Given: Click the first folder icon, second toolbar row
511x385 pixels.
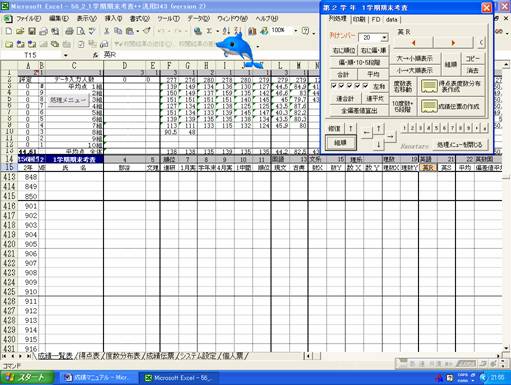Looking at the screenshot, I should pos(9,44).
